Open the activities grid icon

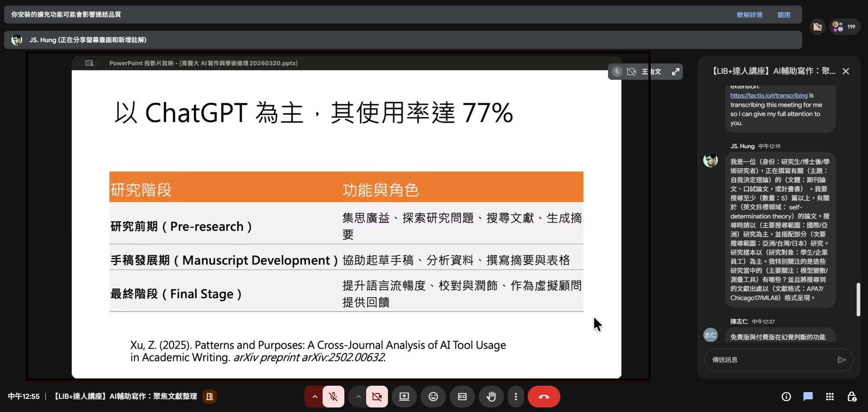pos(829,397)
